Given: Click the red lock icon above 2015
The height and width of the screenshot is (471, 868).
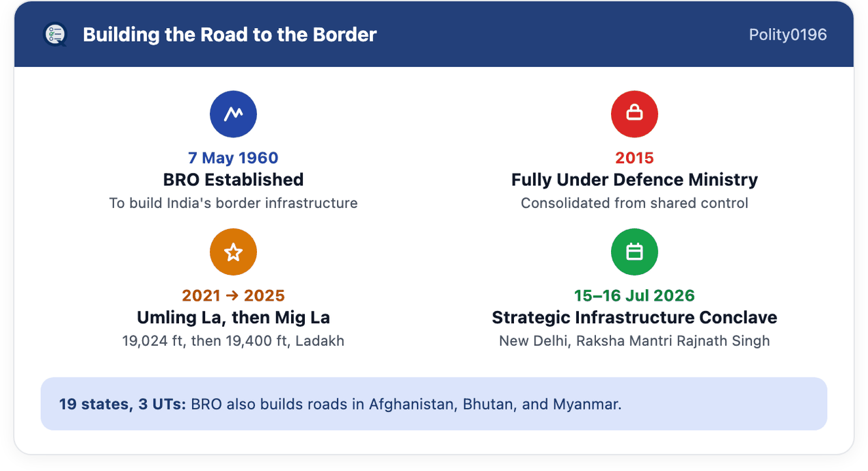Looking at the screenshot, I should [x=634, y=114].
